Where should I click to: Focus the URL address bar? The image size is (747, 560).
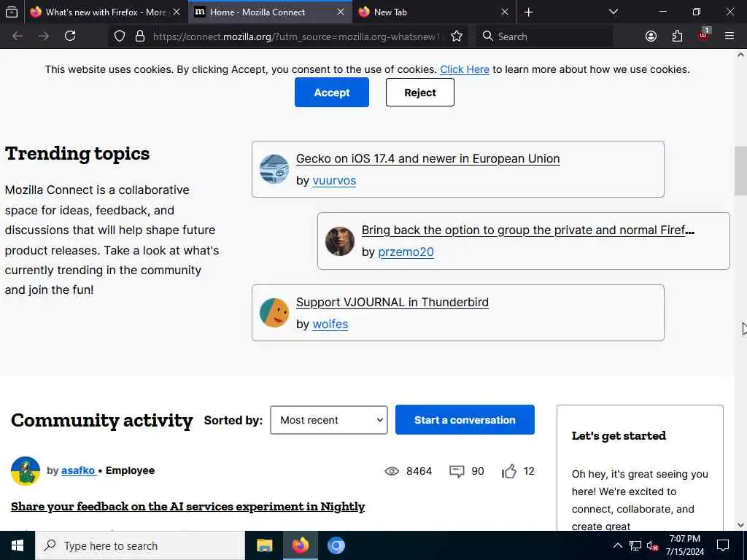coord(298,36)
